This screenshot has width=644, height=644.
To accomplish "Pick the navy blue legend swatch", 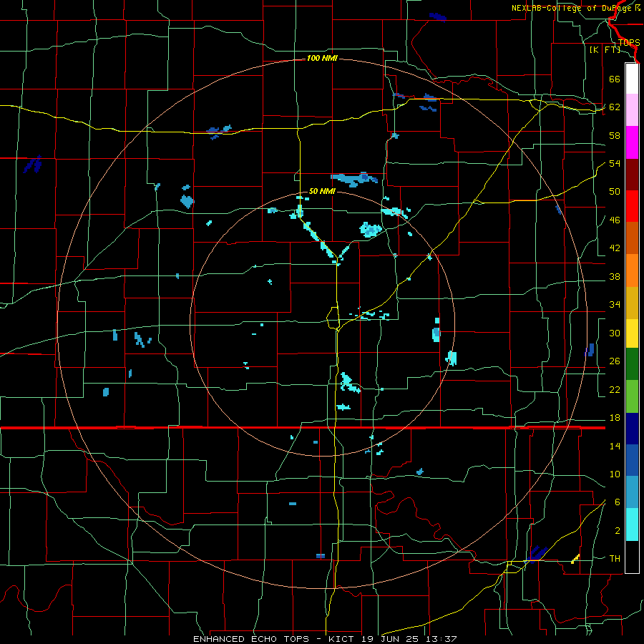I will (x=632, y=429).
